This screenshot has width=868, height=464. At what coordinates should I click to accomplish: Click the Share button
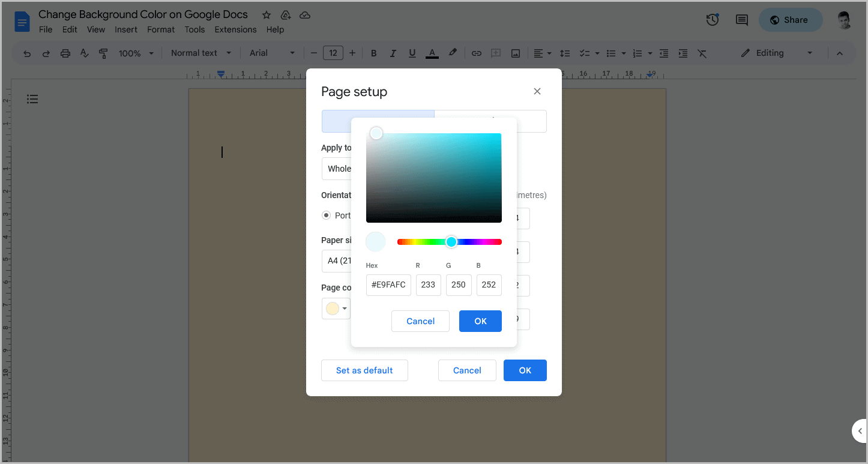(790, 20)
